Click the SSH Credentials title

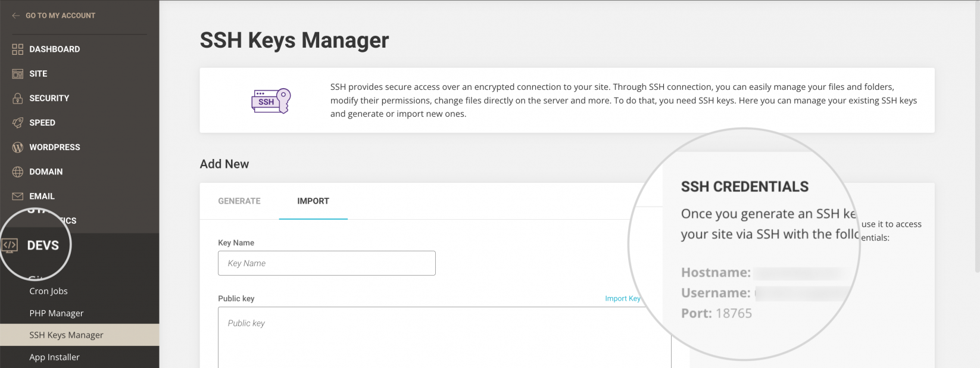click(x=745, y=186)
